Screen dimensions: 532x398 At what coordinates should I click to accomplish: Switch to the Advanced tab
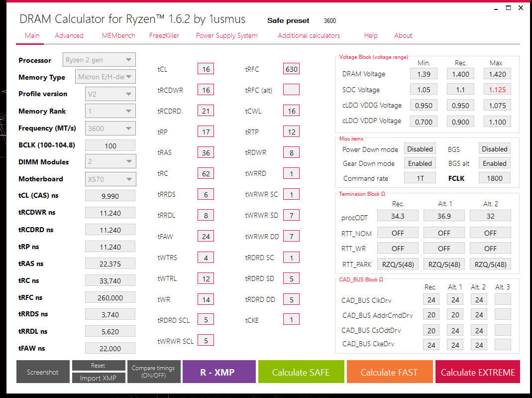[69, 36]
